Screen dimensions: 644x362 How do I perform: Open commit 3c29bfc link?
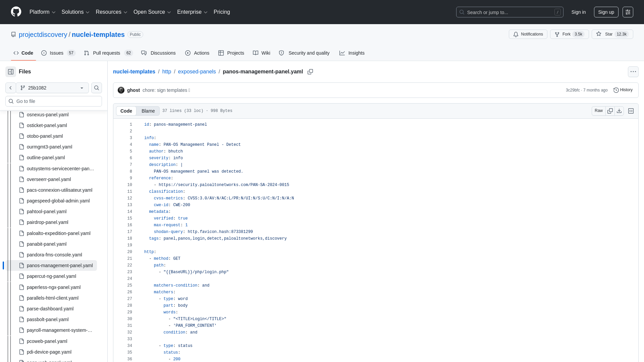(x=573, y=90)
